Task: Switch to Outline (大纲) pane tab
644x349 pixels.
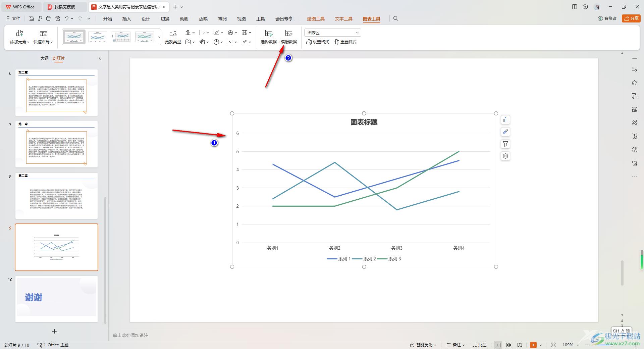Action: [45, 58]
